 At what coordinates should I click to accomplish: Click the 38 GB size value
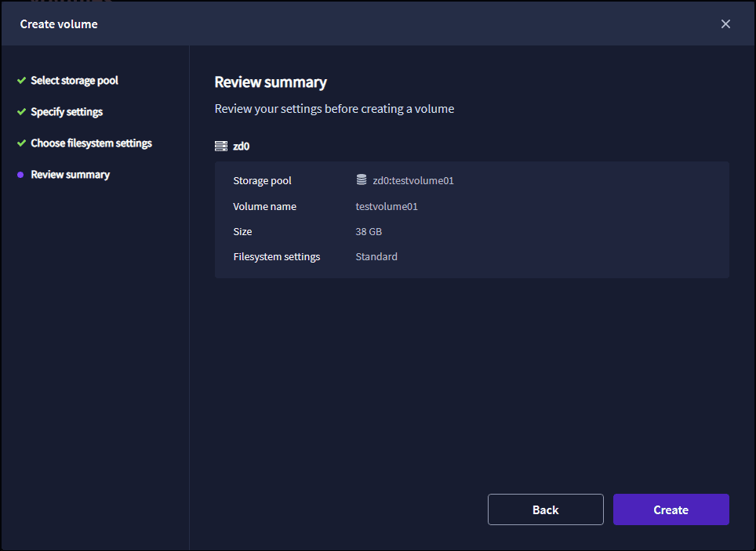tap(369, 232)
